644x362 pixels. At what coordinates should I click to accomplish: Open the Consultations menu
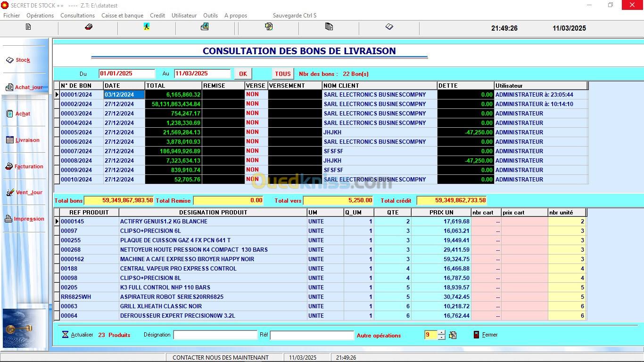[77, 16]
